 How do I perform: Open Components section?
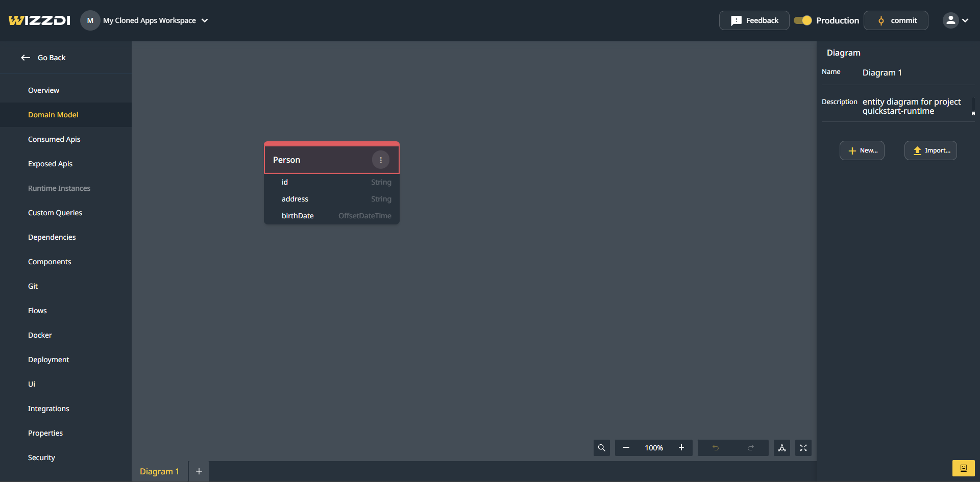pyautogui.click(x=66, y=262)
